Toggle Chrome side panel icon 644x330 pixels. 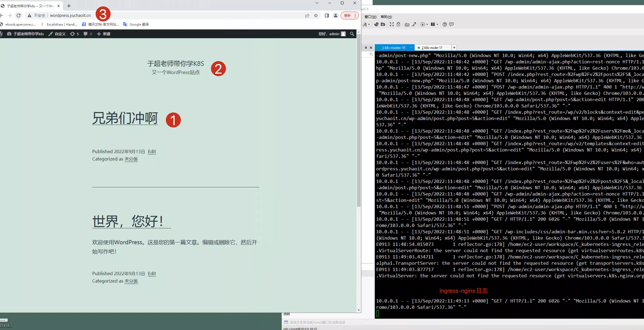(x=326, y=15)
